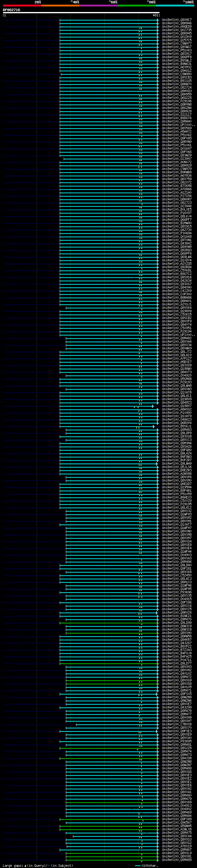This screenshot has height=868, width=197.
Task: Select label UniRef100_Q6EUD7
Action: coord(177,484)
